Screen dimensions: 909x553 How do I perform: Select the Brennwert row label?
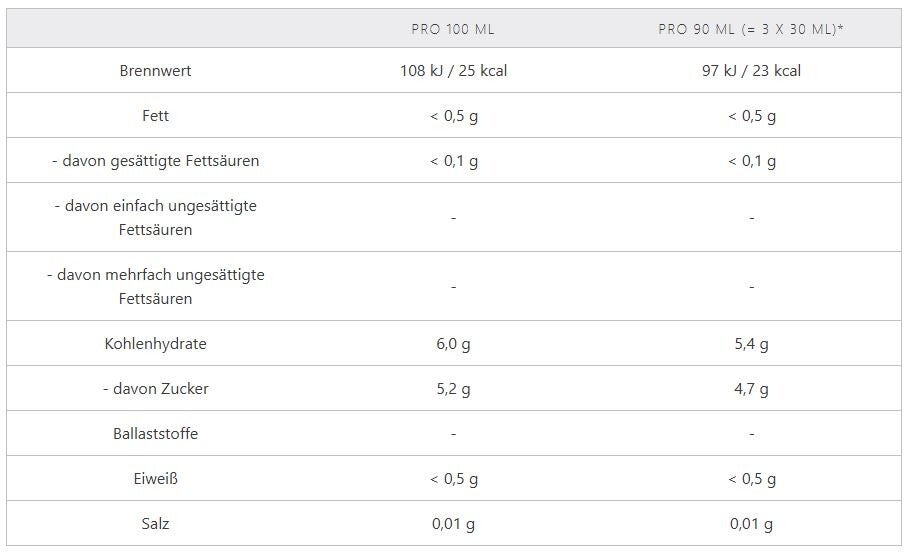(155, 71)
